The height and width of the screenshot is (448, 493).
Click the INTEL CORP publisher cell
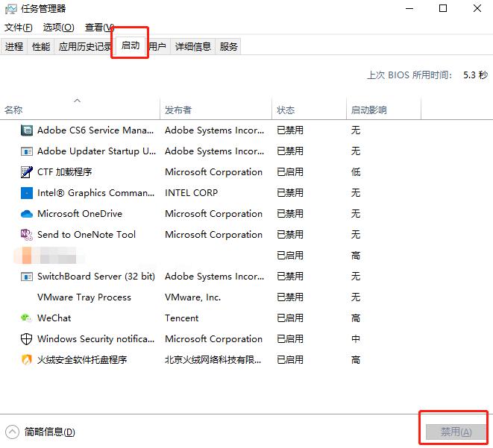point(191,193)
